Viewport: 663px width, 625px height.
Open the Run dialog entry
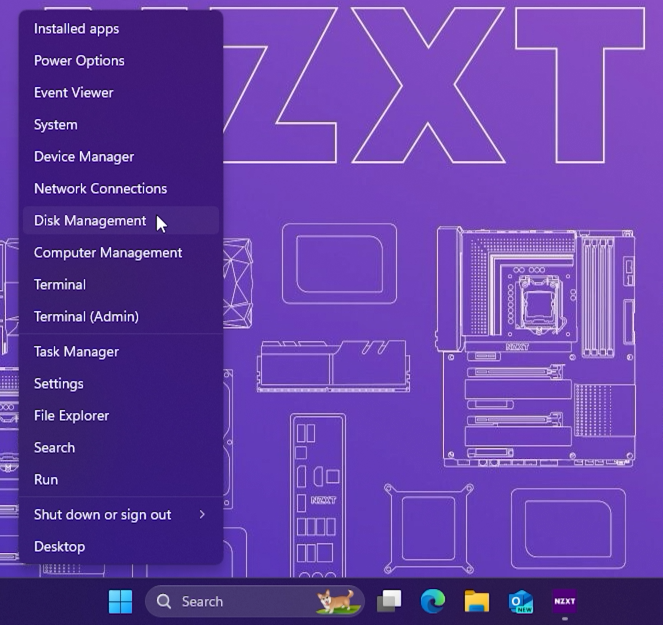pyautogui.click(x=121, y=480)
